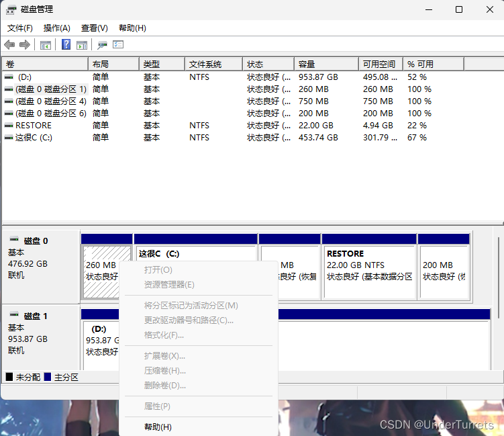Click the Disk Management app title icon
Image resolution: width=504 pixels, height=436 pixels.
pyautogui.click(x=11, y=9)
